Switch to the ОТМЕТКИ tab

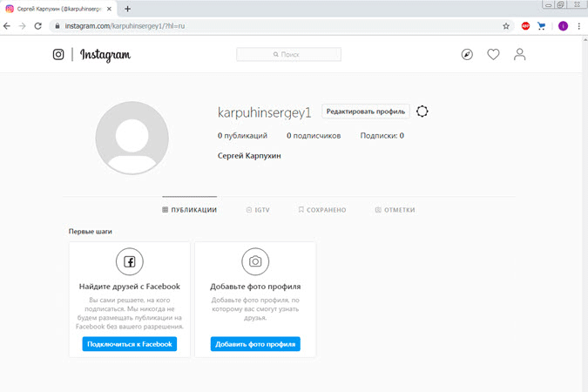pos(395,210)
